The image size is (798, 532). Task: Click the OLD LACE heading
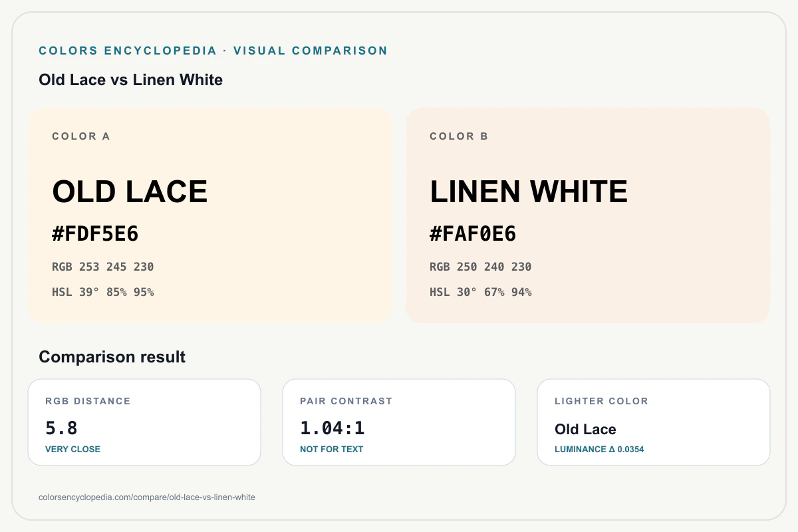tap(130, 192)
